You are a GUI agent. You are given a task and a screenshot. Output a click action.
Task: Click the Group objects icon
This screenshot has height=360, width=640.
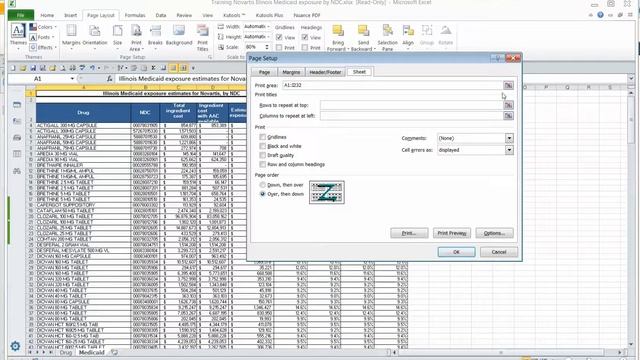(x=427, y=31)
